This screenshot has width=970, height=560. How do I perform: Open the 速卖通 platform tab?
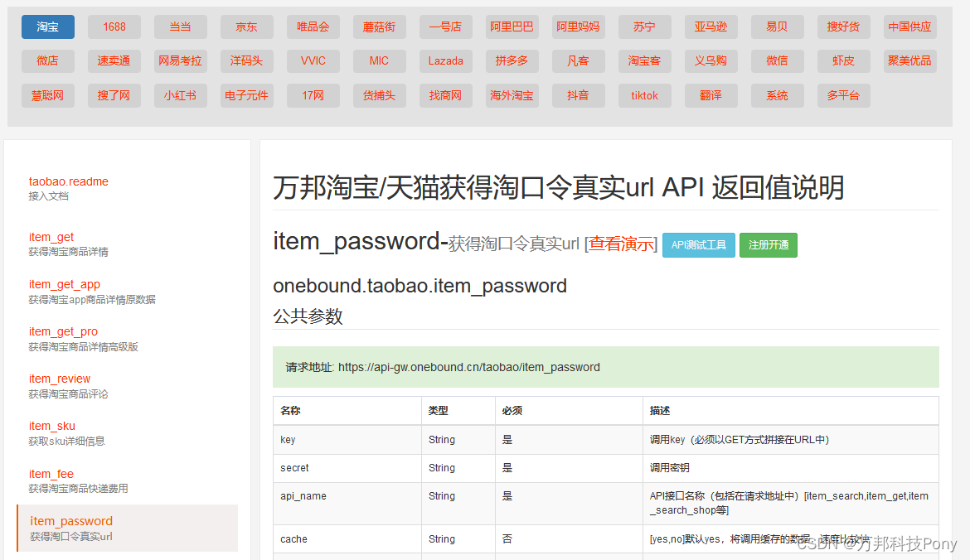point(114,60)
